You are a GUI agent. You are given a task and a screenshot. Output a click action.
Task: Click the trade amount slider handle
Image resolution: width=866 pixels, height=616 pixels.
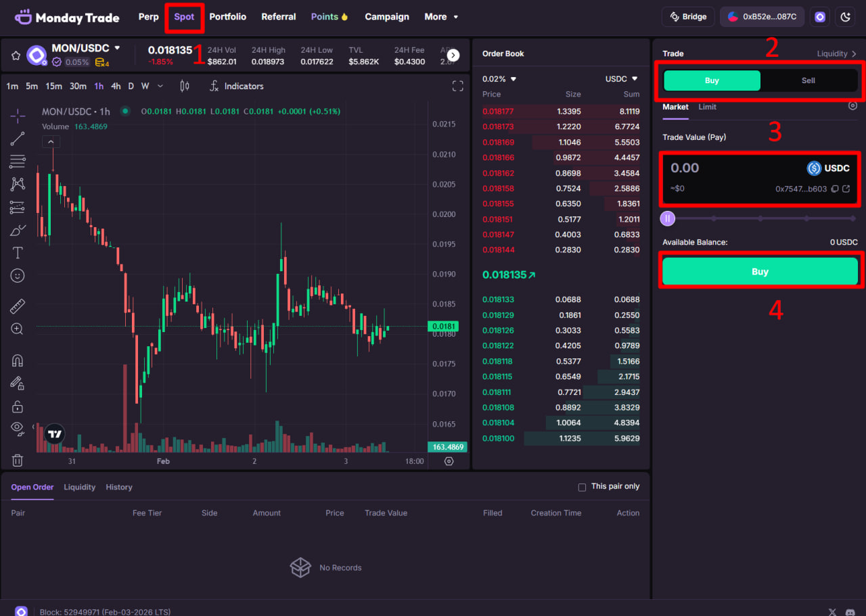[668, 218]
